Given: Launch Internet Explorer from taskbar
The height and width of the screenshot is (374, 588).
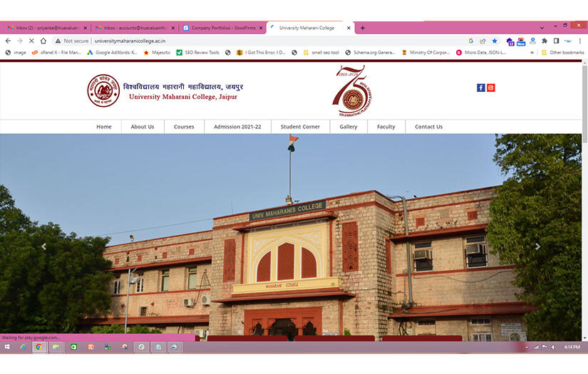Looking at the screenshot, I should click(23, 347).
